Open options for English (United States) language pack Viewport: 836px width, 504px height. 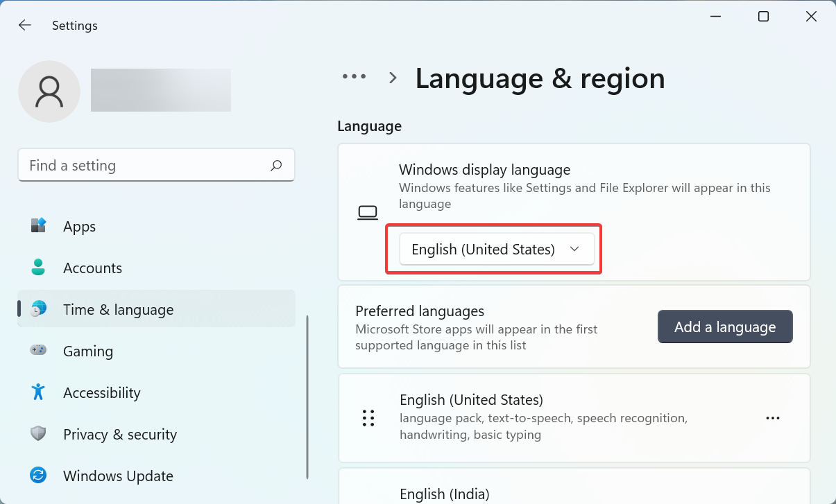773,417
